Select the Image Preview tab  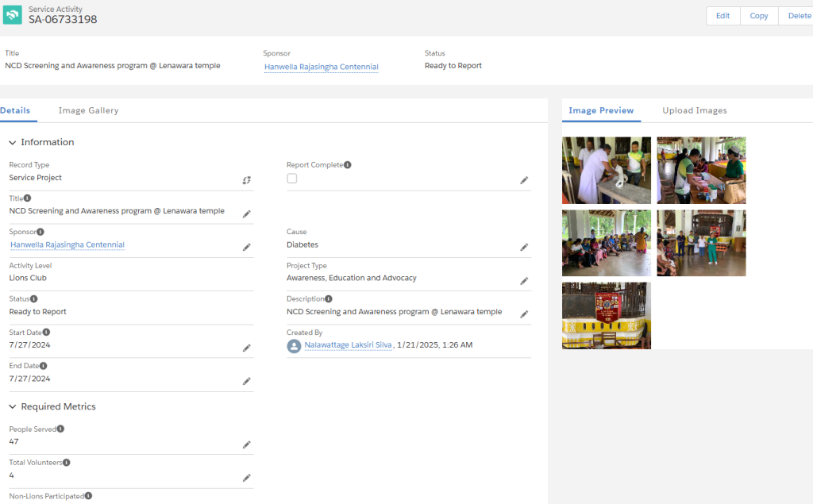601,110
